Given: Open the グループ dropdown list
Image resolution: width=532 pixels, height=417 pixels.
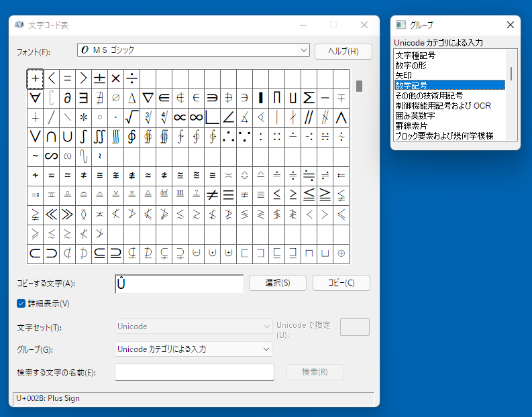Looking at the screenshot, I should coord(193,349).
